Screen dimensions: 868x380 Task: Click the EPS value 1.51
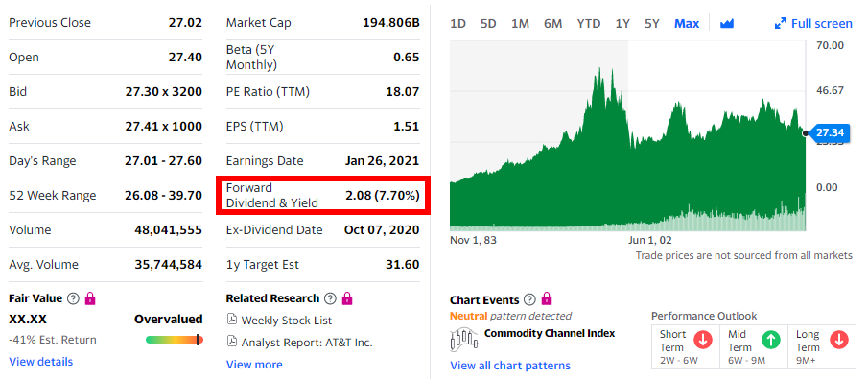pyautogui.click(x=407, y=127)
